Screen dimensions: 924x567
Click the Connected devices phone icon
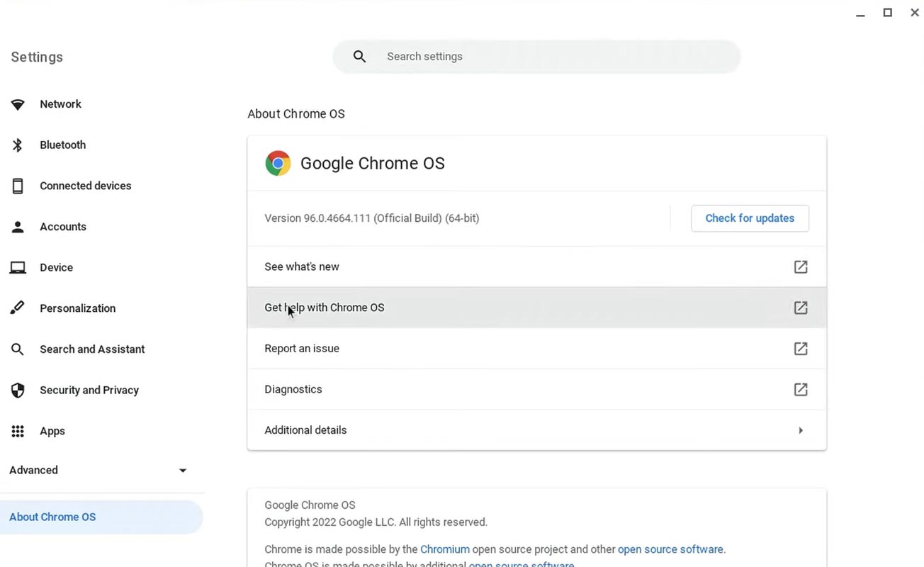point(18,186)
